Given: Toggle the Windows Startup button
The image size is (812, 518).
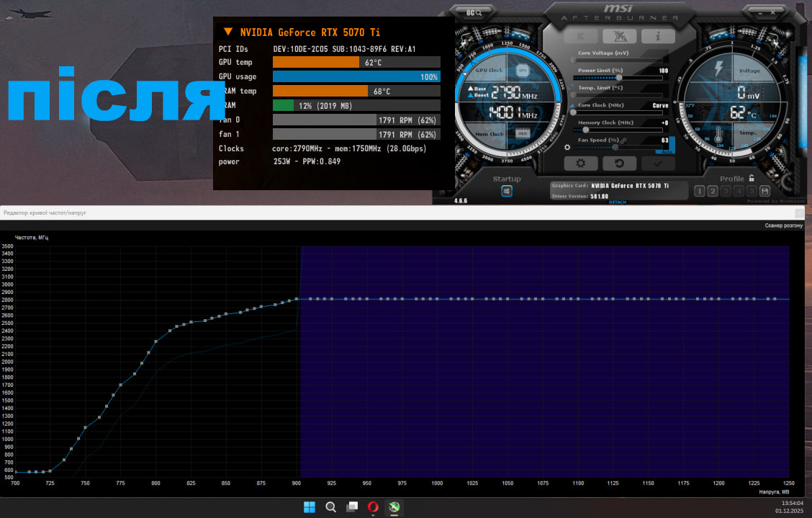Looking at the screenshot, I should [506, 191].
